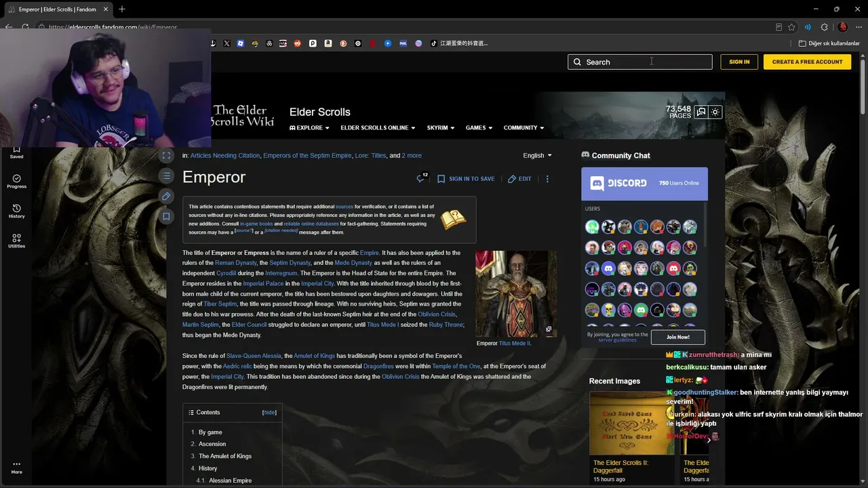Open the Titus Mede II portrait thumbnail
Viewport: 868px width, 488px height.
(x=516, y=293)
